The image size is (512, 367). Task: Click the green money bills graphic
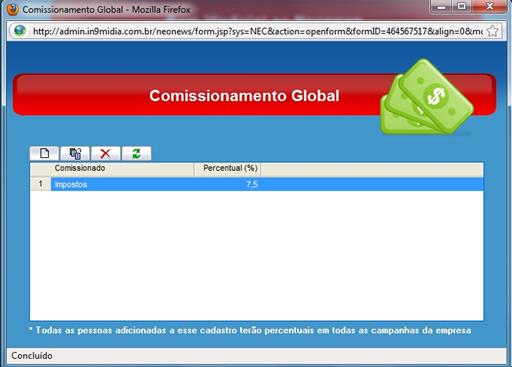427,97
